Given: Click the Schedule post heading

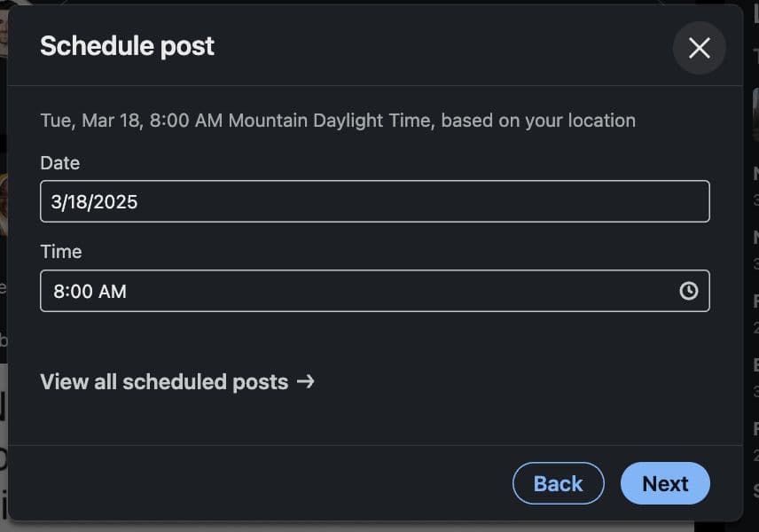Looking at the screenshot, I should click(x=127, y=46).
